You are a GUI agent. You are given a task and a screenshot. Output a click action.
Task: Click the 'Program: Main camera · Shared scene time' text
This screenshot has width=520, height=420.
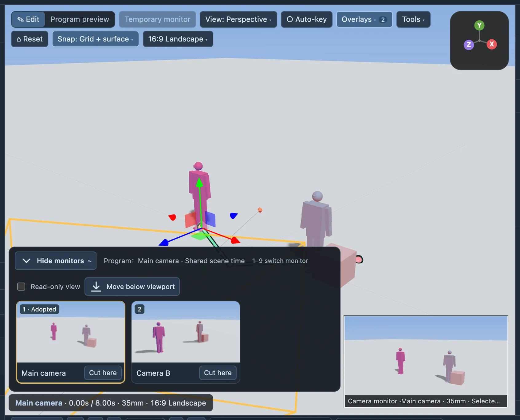(x=174, y=261)
